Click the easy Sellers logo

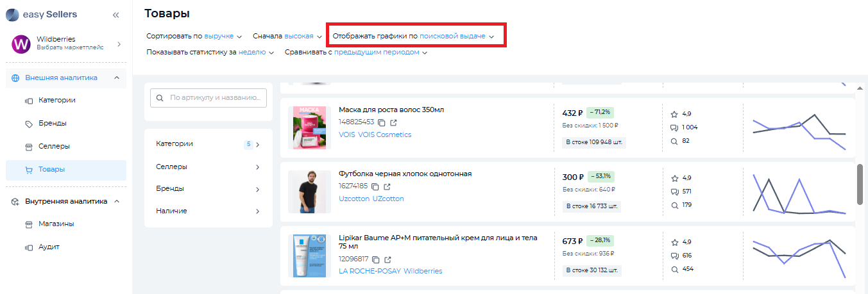(42, 14)
